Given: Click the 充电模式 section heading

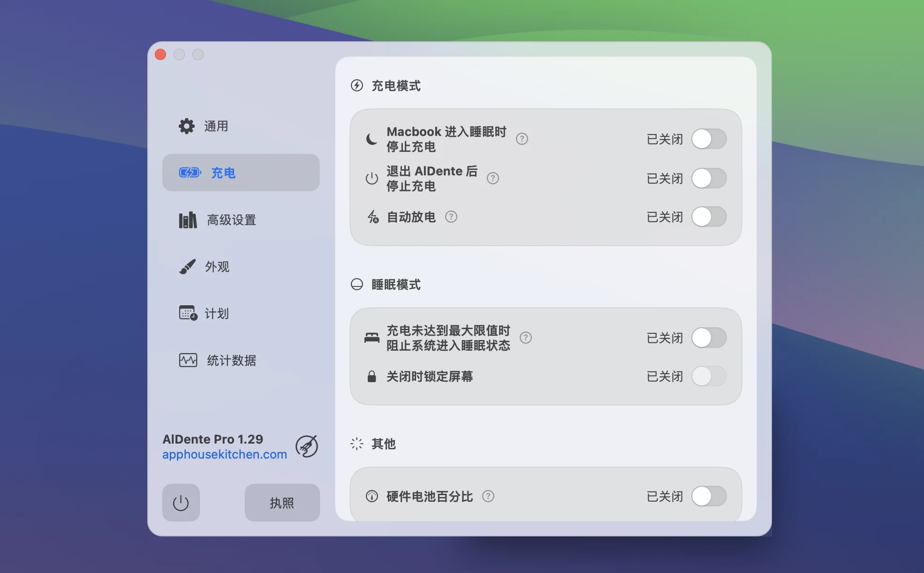Looking at the screenshot, I should coord(396,86).
